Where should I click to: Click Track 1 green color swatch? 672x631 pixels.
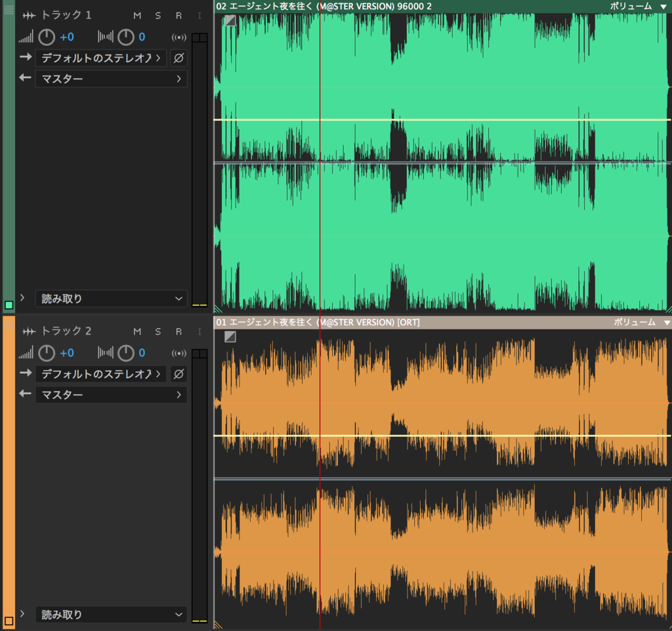[9, 305]
